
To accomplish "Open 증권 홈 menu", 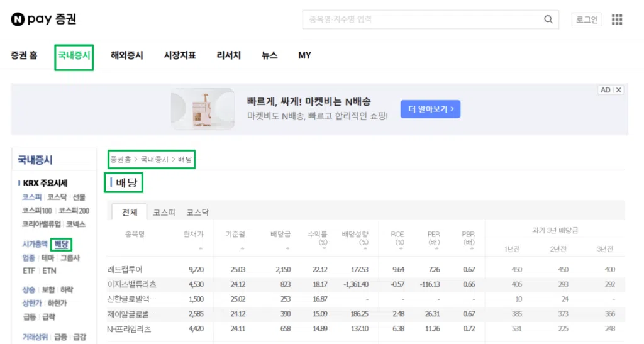I will point(24,55).
